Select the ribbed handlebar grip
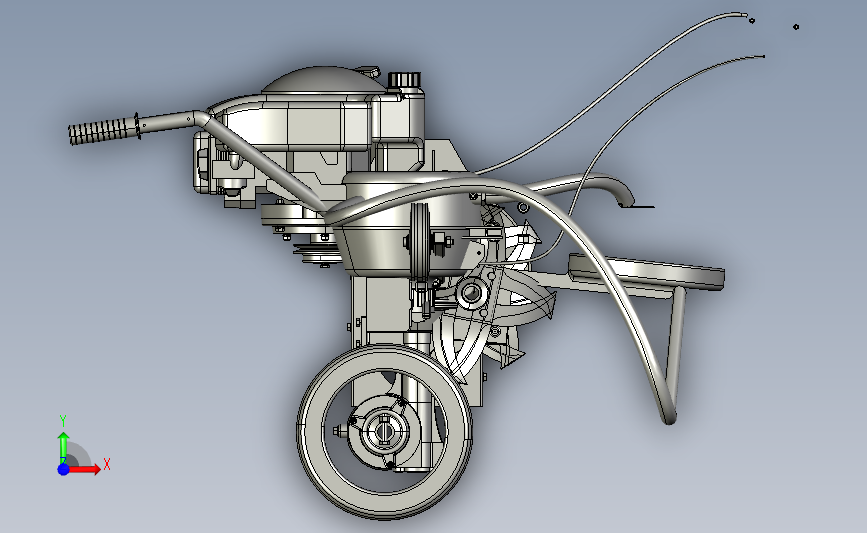Screen dimensions: 867x533 tap(102, 131)
